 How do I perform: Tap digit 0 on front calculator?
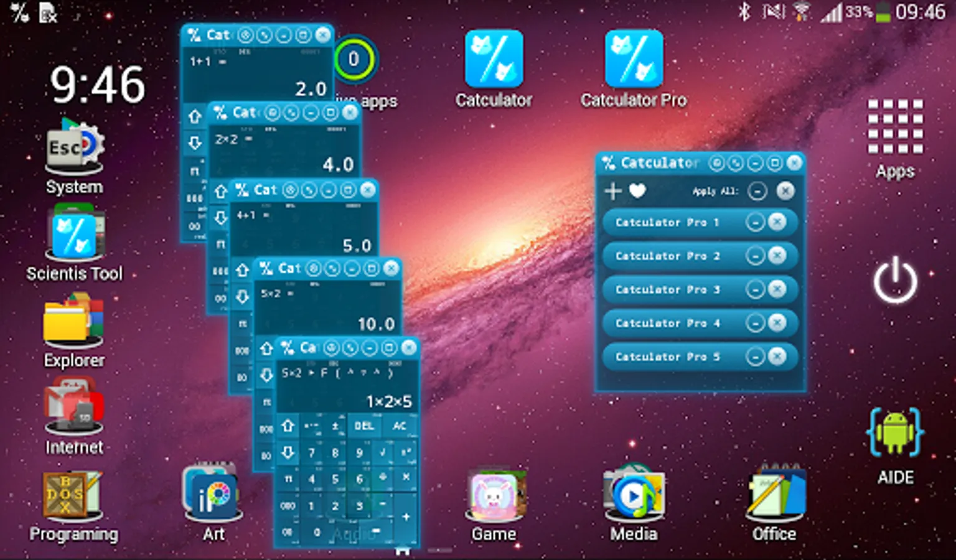317,532
